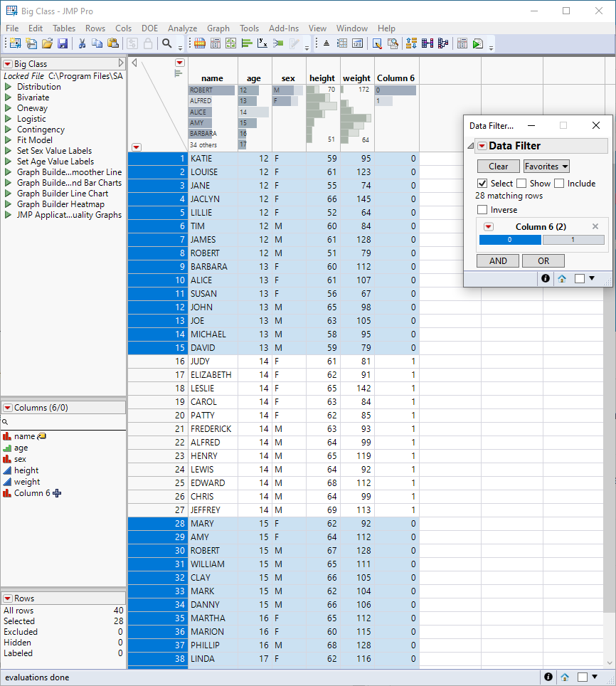Expand the Rows panel red triangle menu
The width and height of the screenshot is (616, 686).
point(8,598)
